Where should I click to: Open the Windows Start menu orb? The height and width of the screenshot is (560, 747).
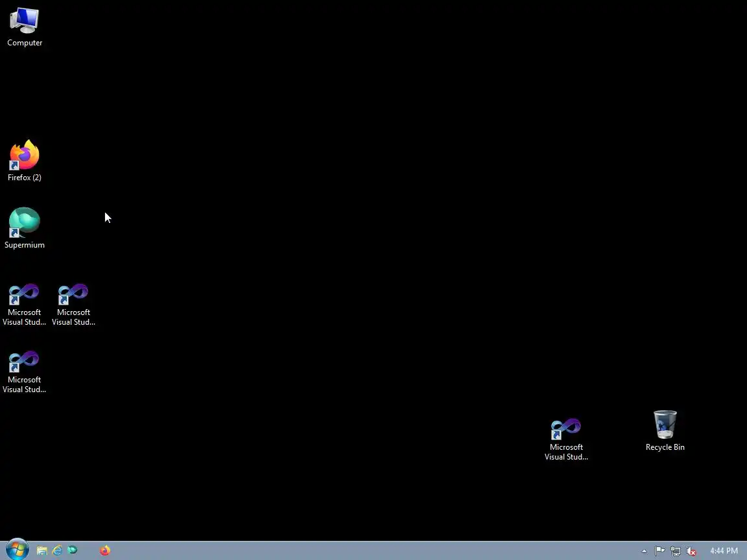click(x=17, y=550)
